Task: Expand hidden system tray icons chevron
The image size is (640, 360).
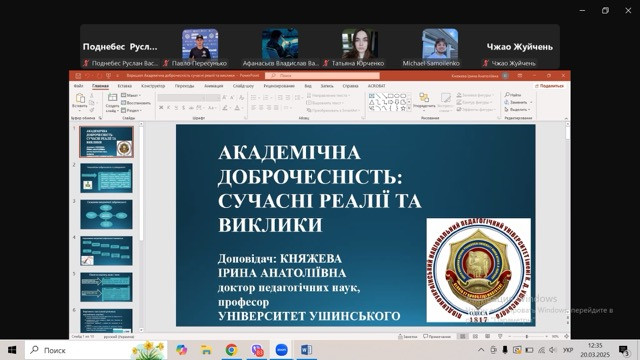Action: (x=481, y=350)
